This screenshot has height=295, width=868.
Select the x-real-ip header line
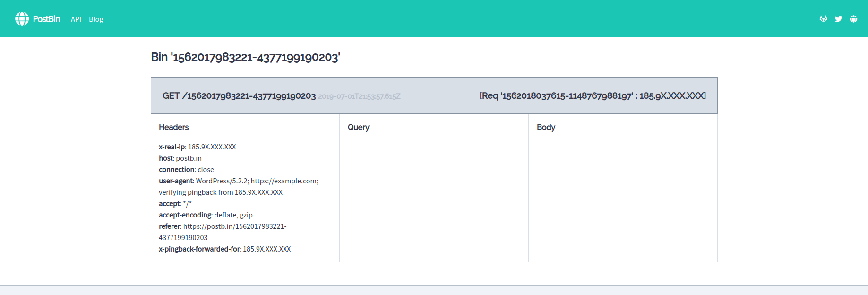[x=197, y=147]
